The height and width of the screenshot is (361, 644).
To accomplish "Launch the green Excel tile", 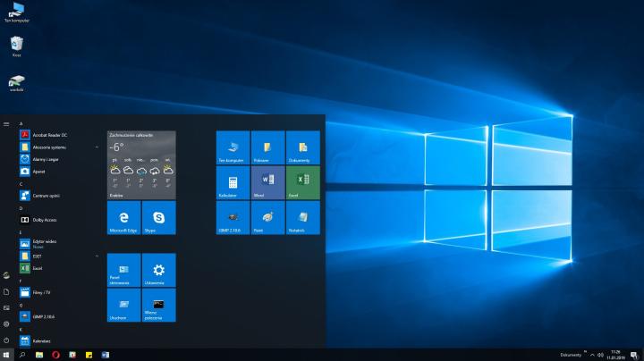I will 302,182.
